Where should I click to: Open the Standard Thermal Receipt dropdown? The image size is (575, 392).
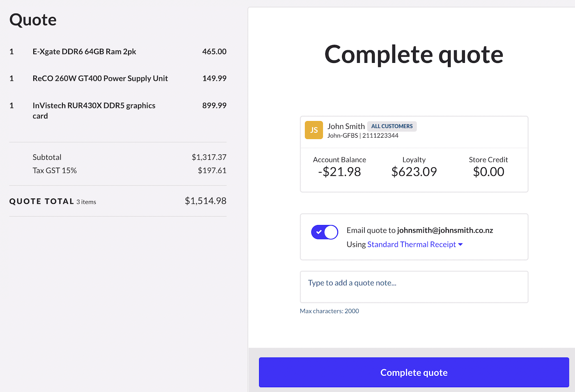(x=412, y=244)
